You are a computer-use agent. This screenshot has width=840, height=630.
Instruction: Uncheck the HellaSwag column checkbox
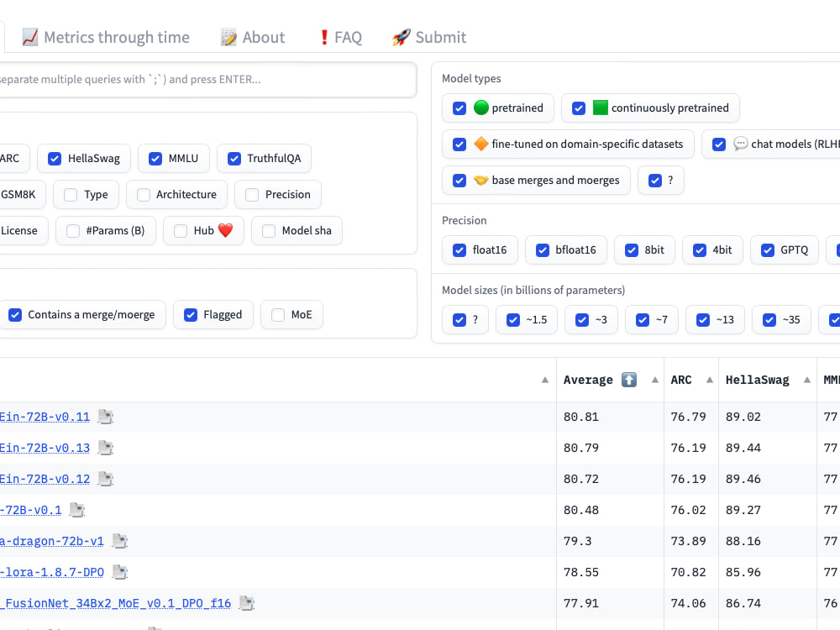(x=55, y=159)
